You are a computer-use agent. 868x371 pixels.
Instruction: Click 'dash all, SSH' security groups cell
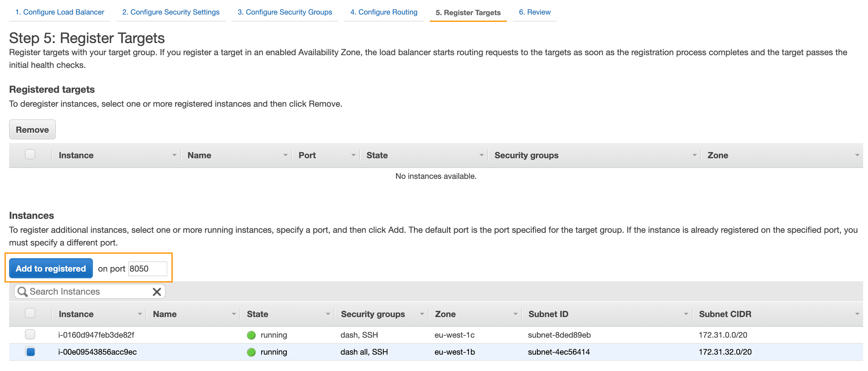click(364, 352)
